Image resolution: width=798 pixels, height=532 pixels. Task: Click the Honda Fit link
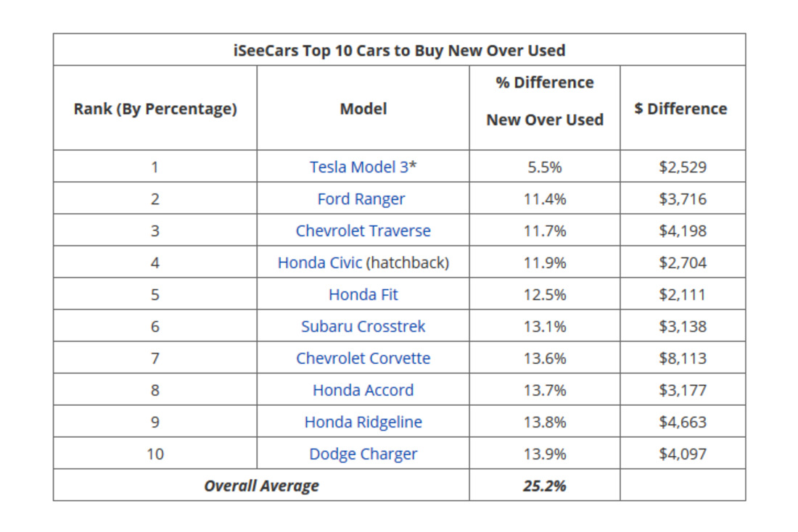pyautogui.click(x=363, y=294)
